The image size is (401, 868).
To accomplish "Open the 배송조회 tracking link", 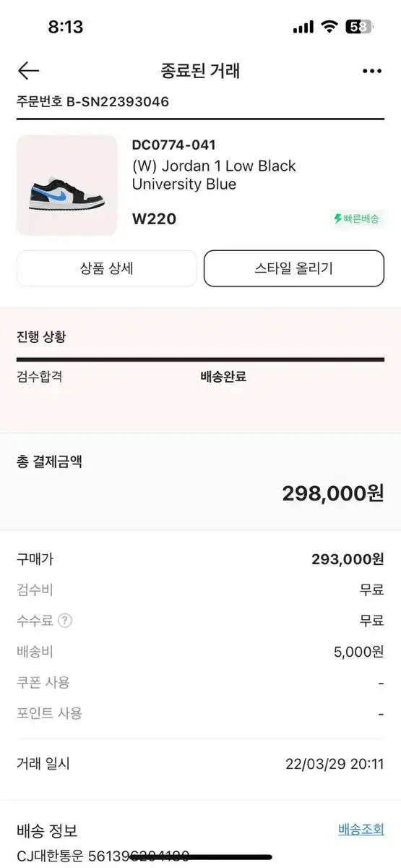I will [x=361, y=829].
